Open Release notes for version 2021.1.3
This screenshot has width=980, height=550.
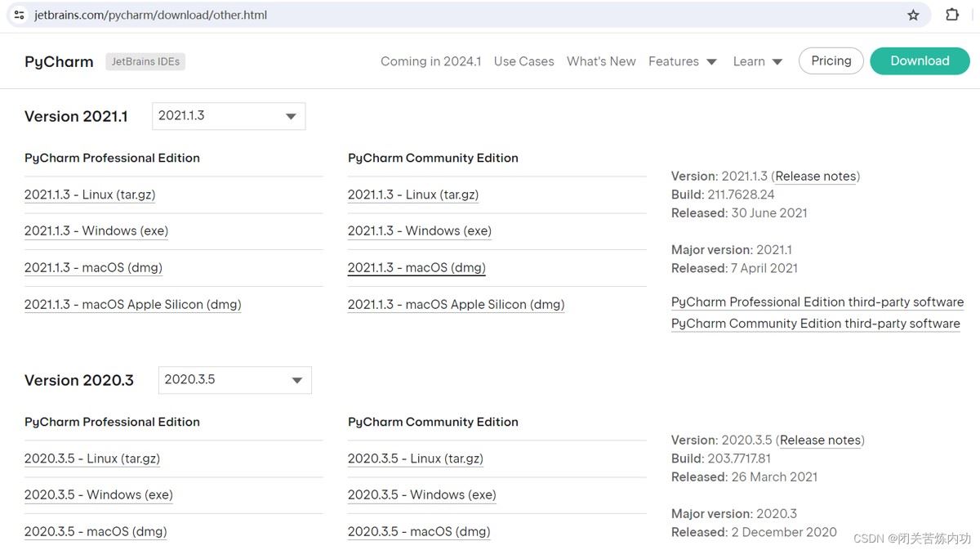(x=815, y=177)
